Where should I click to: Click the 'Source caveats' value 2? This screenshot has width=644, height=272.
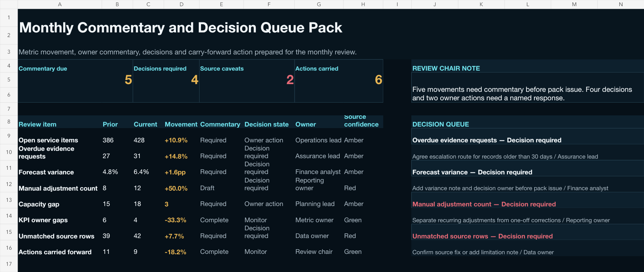click(x=290, y=80)
